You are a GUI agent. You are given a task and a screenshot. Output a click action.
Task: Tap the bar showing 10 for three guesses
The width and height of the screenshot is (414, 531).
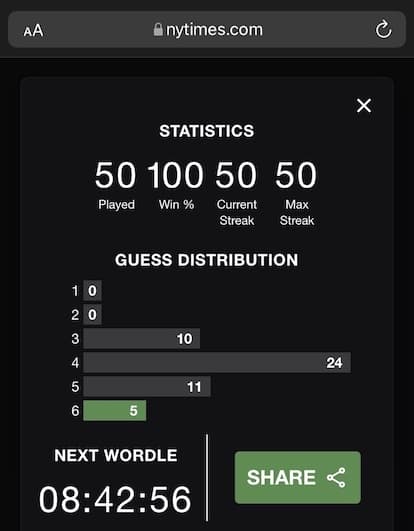coord(141,338)
